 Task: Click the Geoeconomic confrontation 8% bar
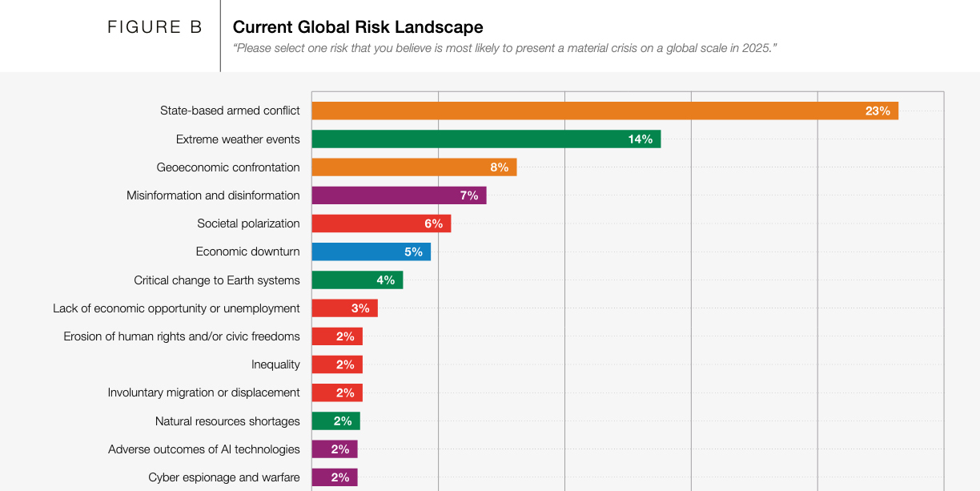click(413, 167)
